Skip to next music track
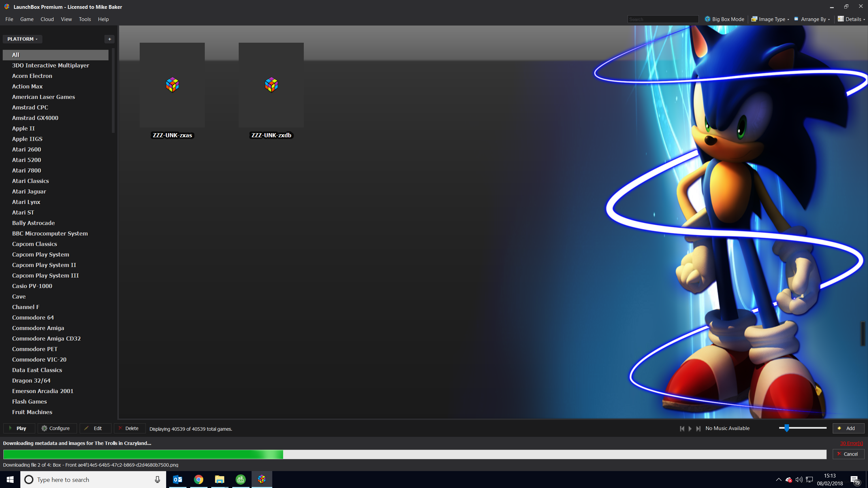This screenshot has height=488, width=868. (698, 429)
